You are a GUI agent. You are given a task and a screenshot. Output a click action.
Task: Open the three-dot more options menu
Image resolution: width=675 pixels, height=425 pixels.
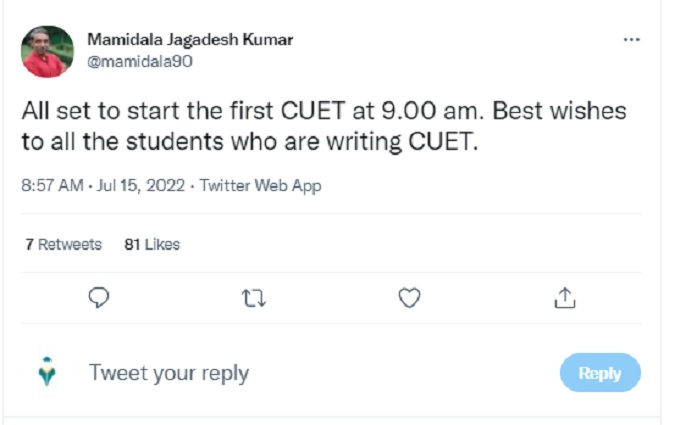pyautogui.click(x=631, y=39)
